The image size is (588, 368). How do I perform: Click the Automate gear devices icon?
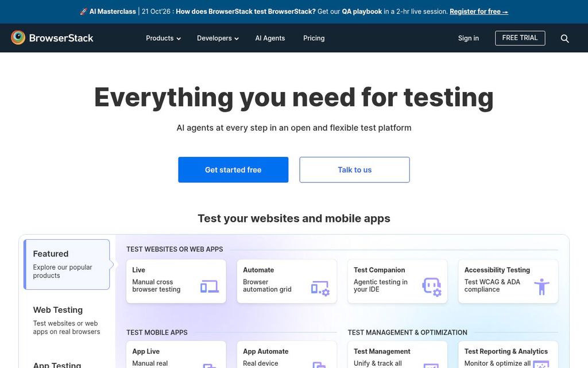320,288
